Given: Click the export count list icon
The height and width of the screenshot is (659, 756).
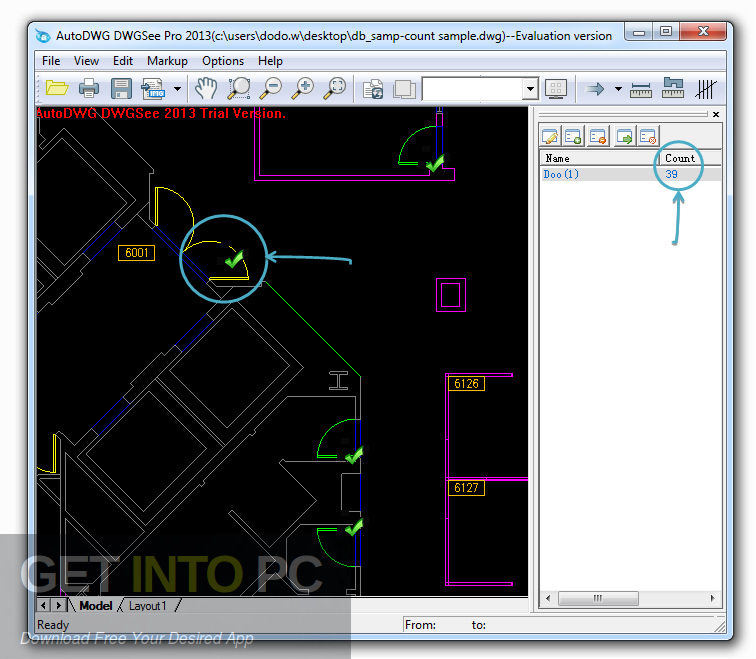Looking at the screenshot, I should (x=624, y=137).
